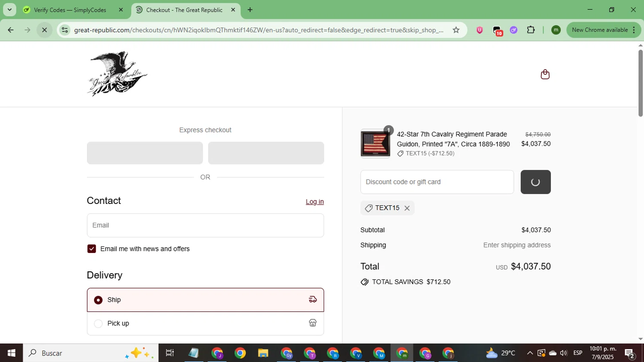The width and height of the screenshot is (644, 362).
Task: Open a new browser tab
Action: point(250,10)
